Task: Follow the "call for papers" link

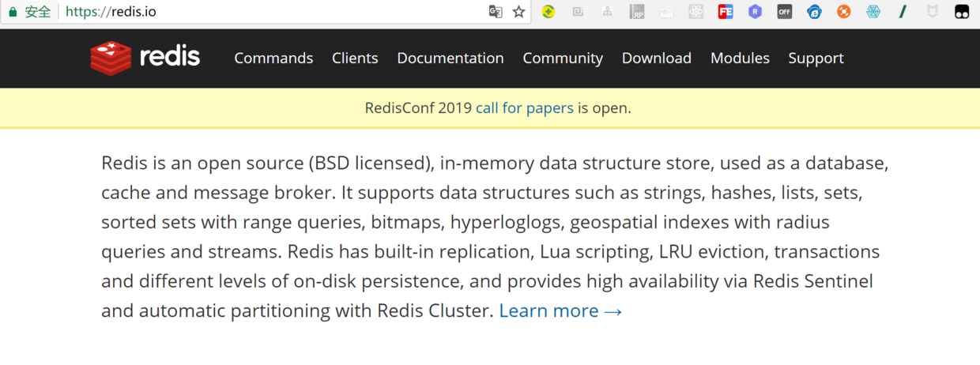Action: (x=525, y=108)
